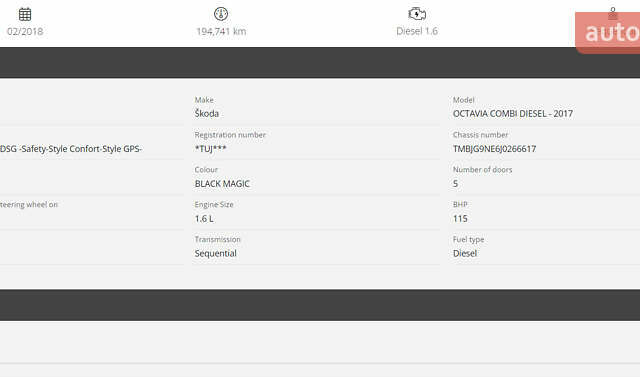Select the BHP value 115
This screenshot has height=377, width=640.
coord(460,219)
